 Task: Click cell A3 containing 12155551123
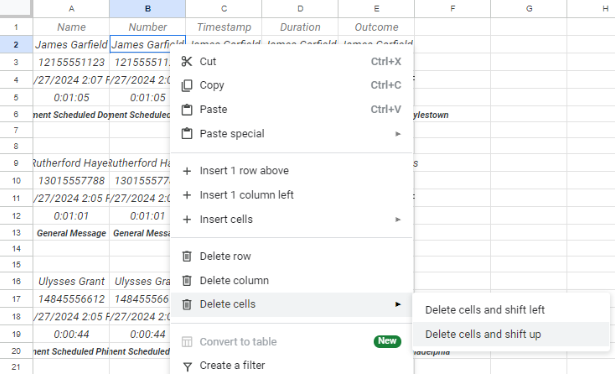[71, 62]
